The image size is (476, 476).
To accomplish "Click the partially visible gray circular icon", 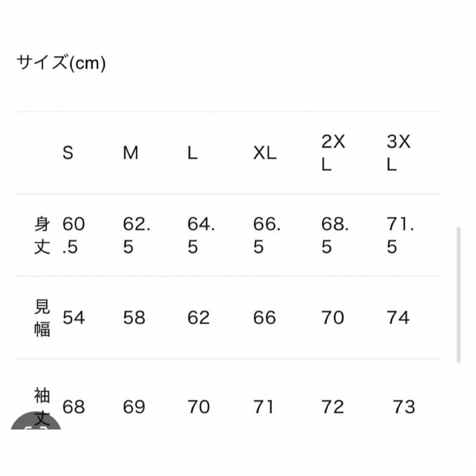I will (36, 421).
